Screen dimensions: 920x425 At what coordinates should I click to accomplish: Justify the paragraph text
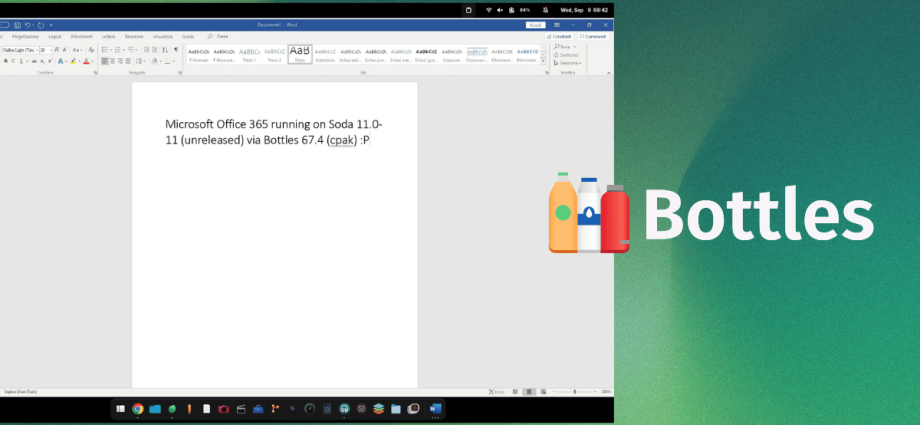[x=128, y=61]
